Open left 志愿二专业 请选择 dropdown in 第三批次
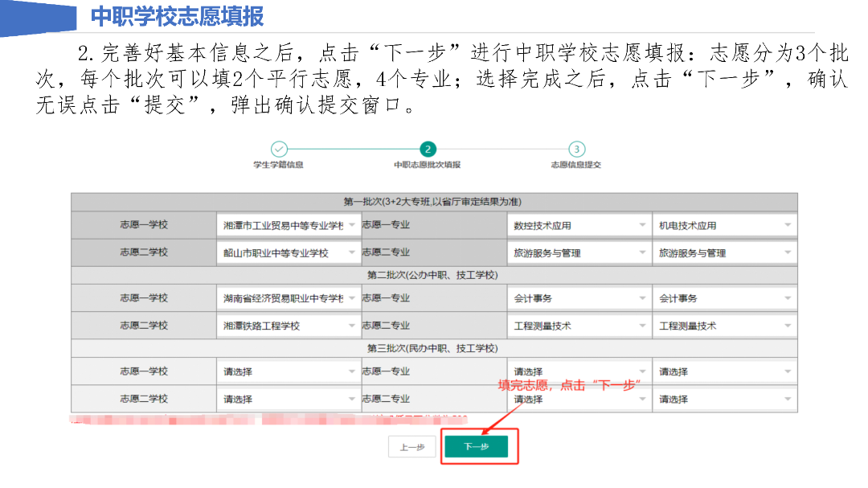This screenshot has width=868, height=488. (579, 399)
